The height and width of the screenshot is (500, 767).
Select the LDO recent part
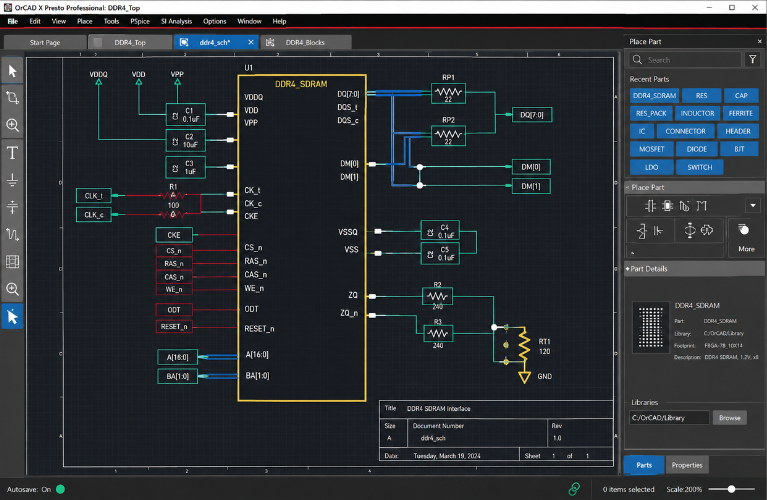click(x=651, y=167)
